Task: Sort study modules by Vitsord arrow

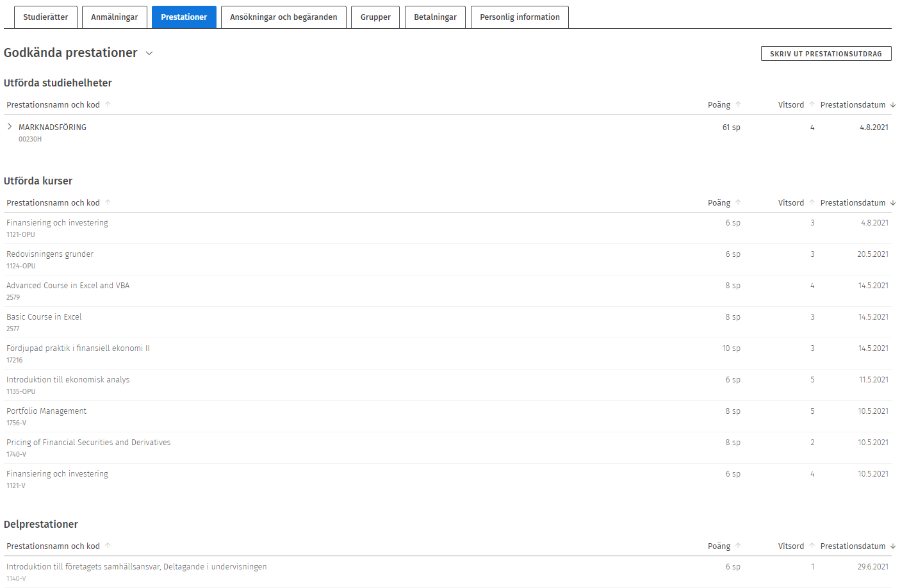Action: (x=812, y=104)
